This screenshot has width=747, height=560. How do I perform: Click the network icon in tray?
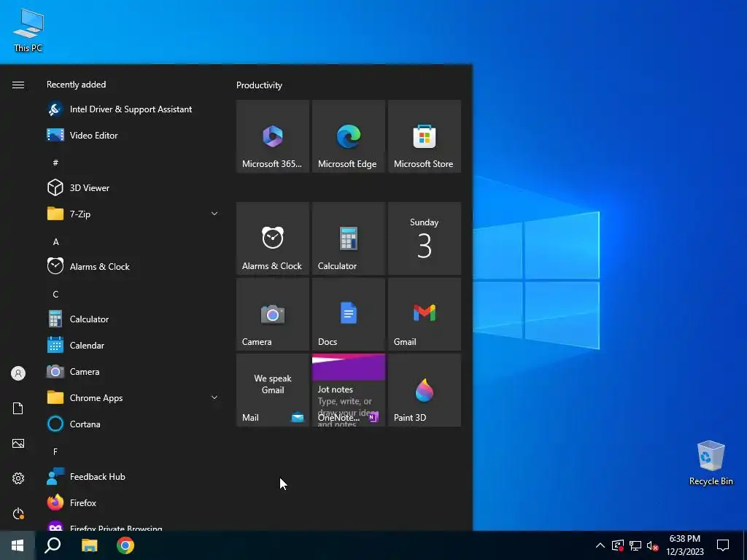click(635, 545)
